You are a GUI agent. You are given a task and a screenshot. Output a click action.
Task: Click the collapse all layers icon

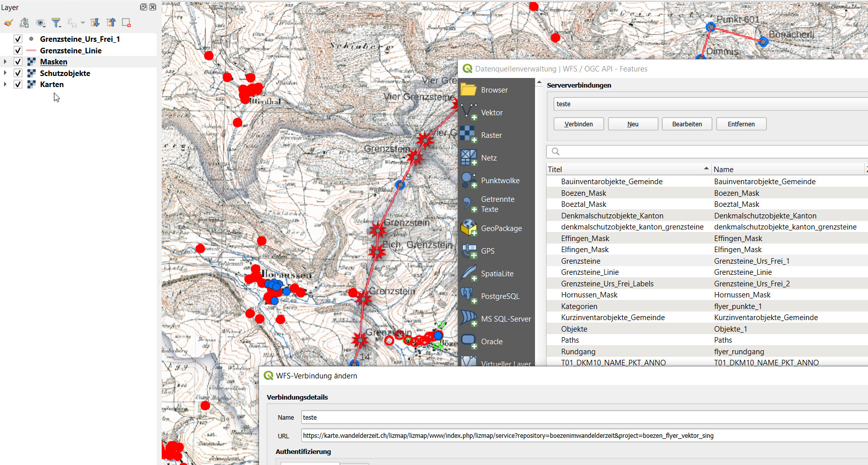point(111,23)
